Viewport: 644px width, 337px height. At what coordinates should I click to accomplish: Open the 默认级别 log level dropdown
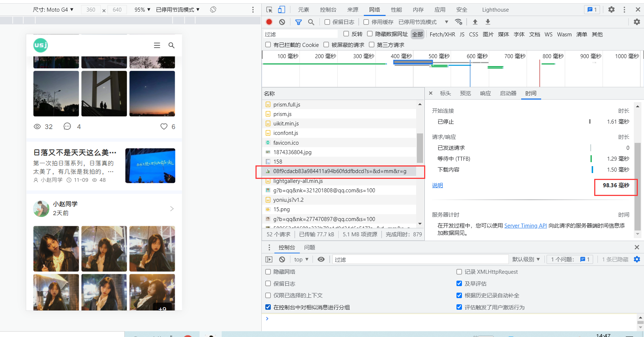click(526, 259)
